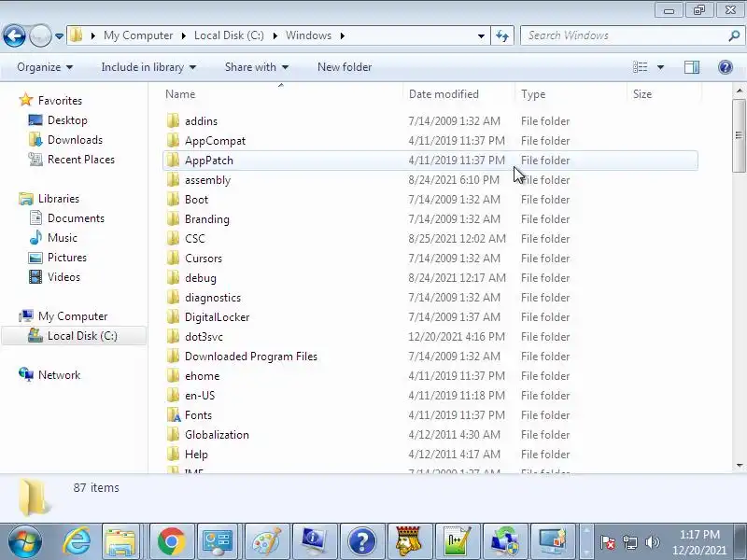The height and width of the screenshot is (560, 747).
Task: Click the file list vertical scrollbar thumb
Action: click(739, 135)
